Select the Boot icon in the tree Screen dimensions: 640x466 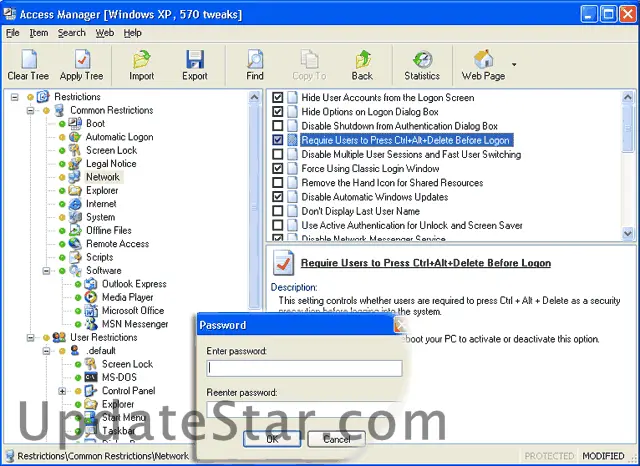[75, 123]
